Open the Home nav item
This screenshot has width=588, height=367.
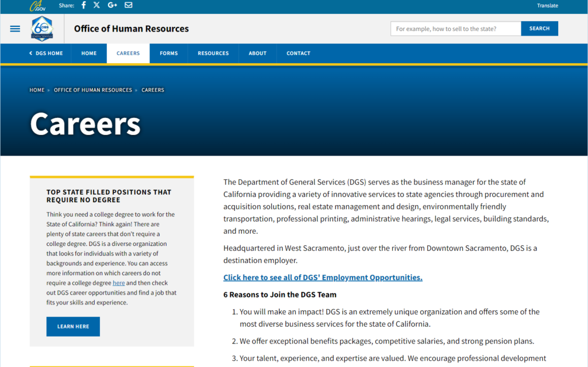pos(89,53)
